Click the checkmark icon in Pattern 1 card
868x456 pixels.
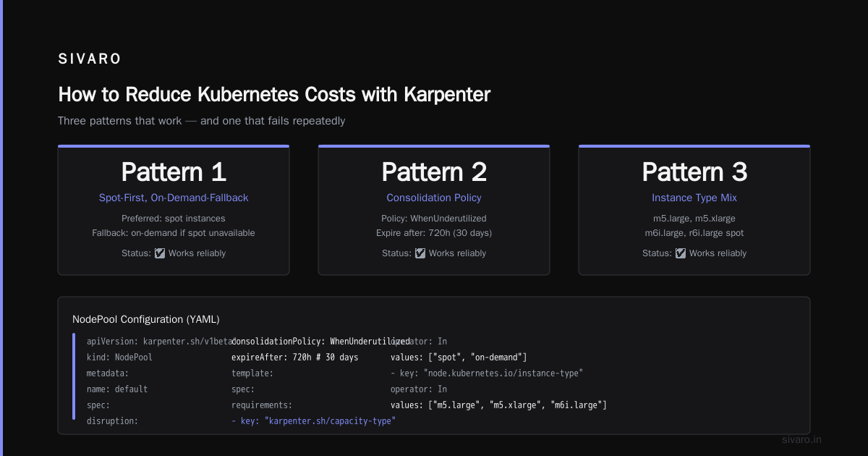[x=160, y=253]
